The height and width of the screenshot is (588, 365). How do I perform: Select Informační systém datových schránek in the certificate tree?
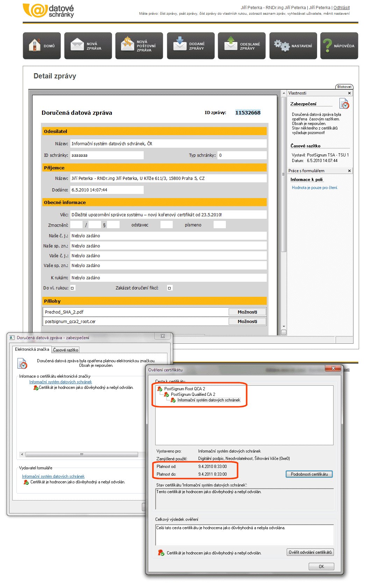[x=209, y=400]
